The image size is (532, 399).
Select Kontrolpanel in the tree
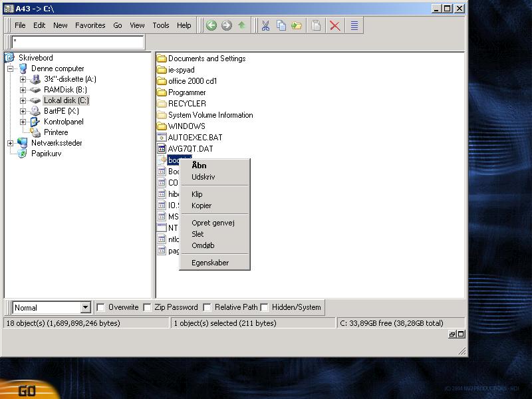point(64,122)
